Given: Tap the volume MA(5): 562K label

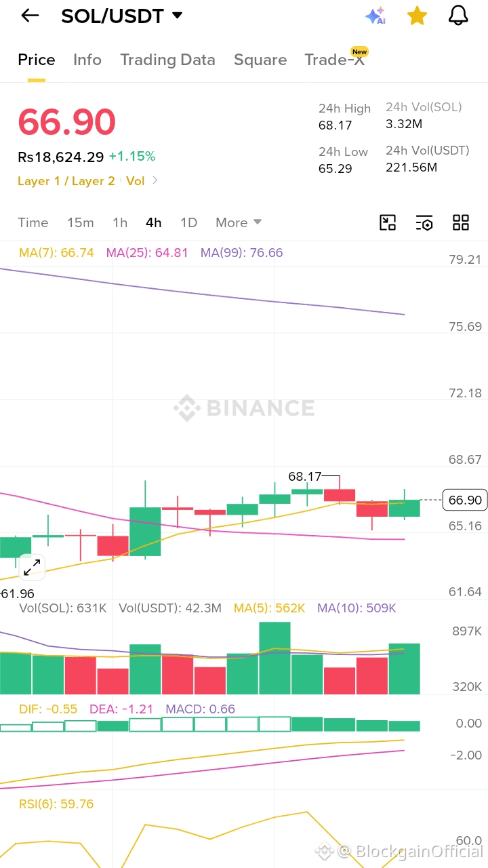Looking at the screenshot, I should [270, 608].
